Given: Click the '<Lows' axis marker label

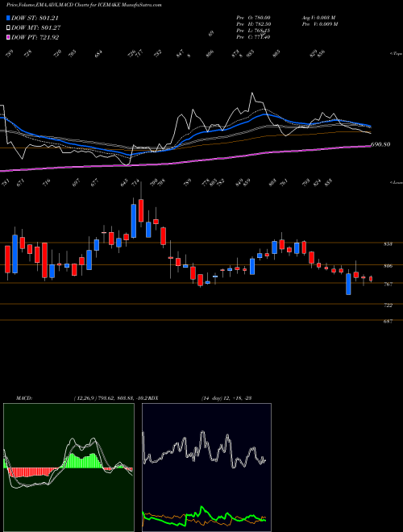Looking at the screenshot, I should click(x=397, y=182).
